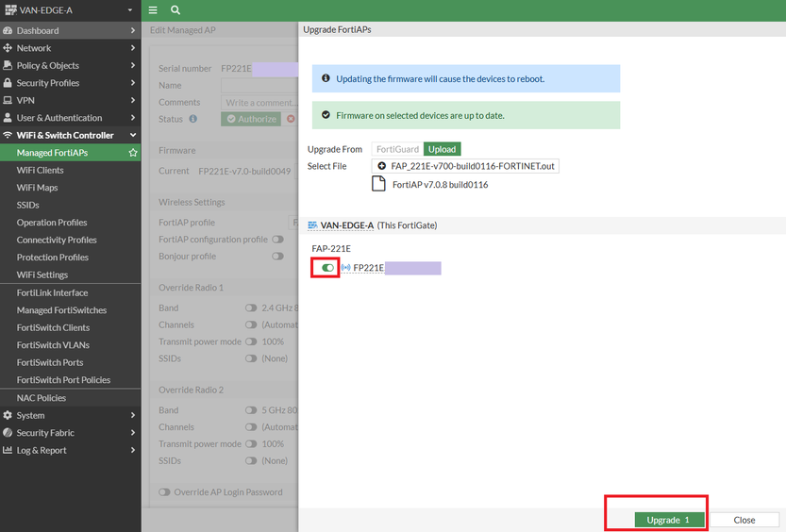Expand the VPN menu chevron

pyautogui.click(x=133, y=100)
